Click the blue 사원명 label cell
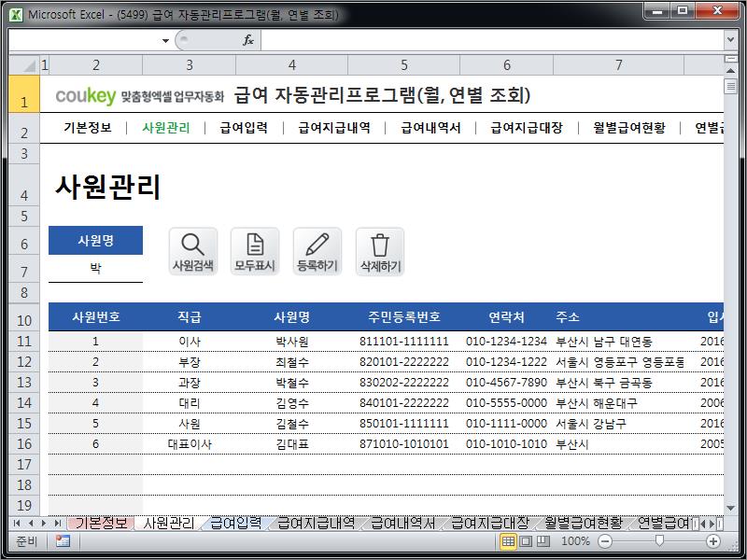 point(95,241)
